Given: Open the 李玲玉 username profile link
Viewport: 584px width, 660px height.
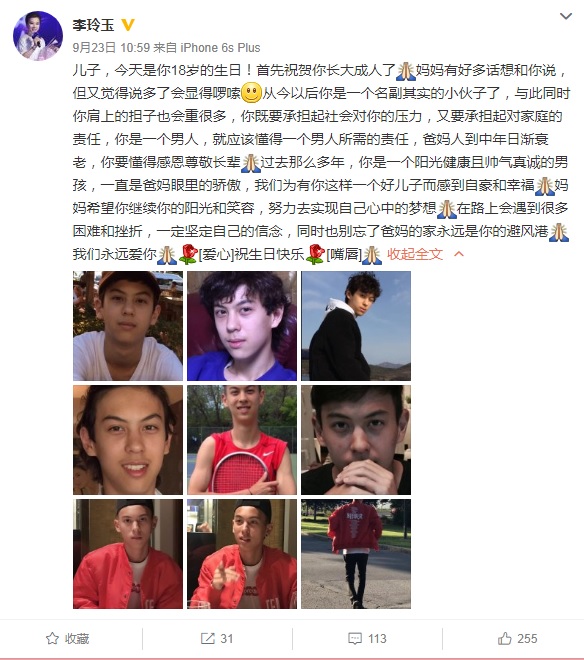Looking at the screenshot, I should (x=93, y=25).
